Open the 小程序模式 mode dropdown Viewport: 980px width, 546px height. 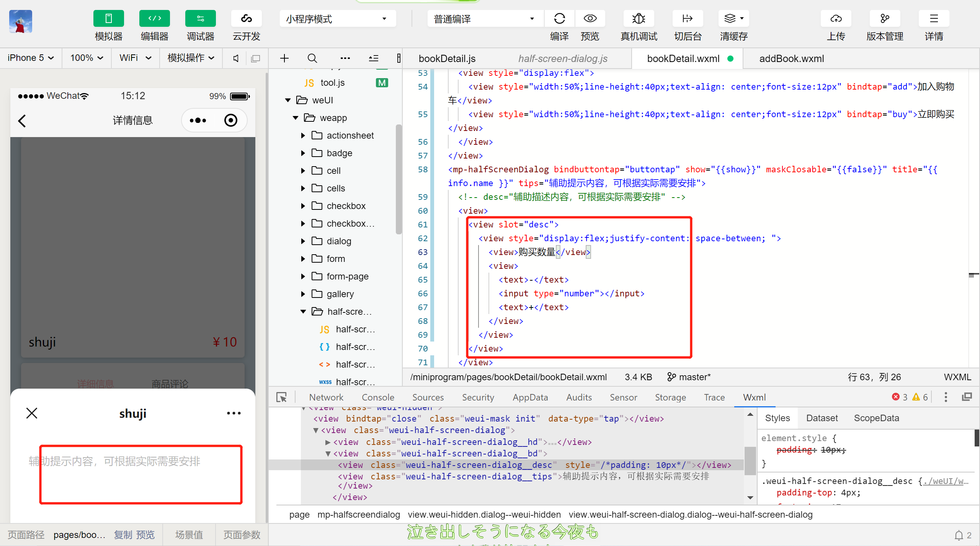(337, 19)
